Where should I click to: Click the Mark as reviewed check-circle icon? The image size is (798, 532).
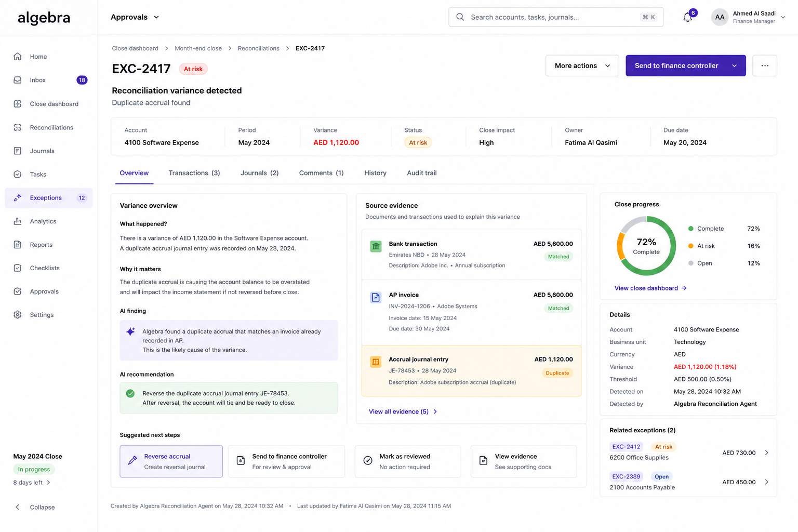368,460
